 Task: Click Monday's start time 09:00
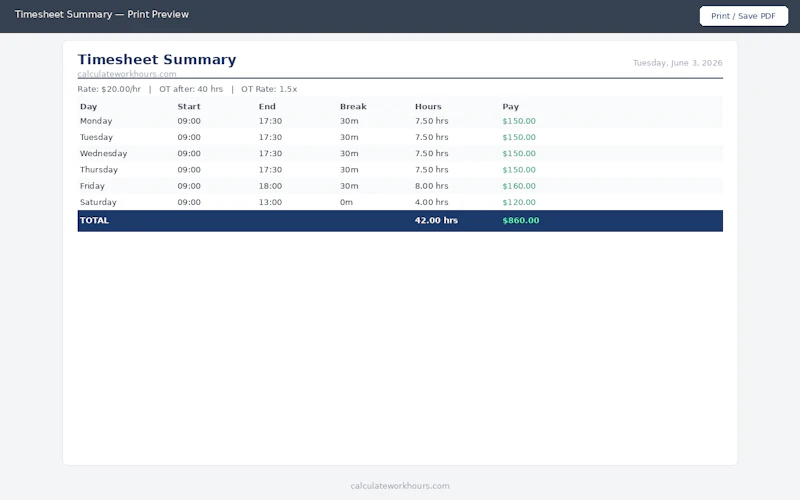click(x=189, y=121)
